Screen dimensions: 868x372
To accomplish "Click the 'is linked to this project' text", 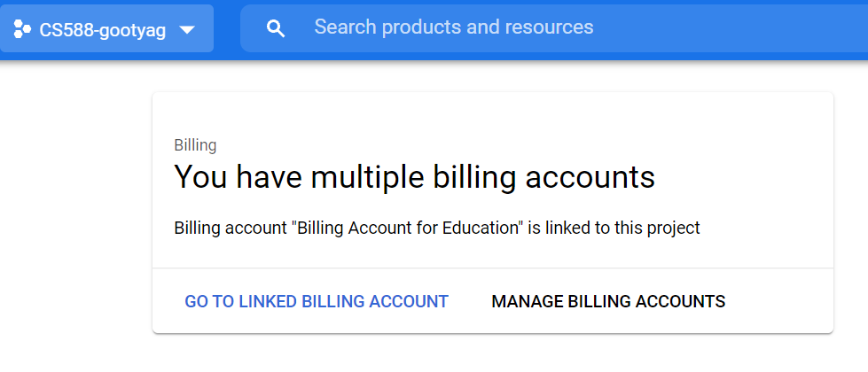I will [x=614, y=228].
